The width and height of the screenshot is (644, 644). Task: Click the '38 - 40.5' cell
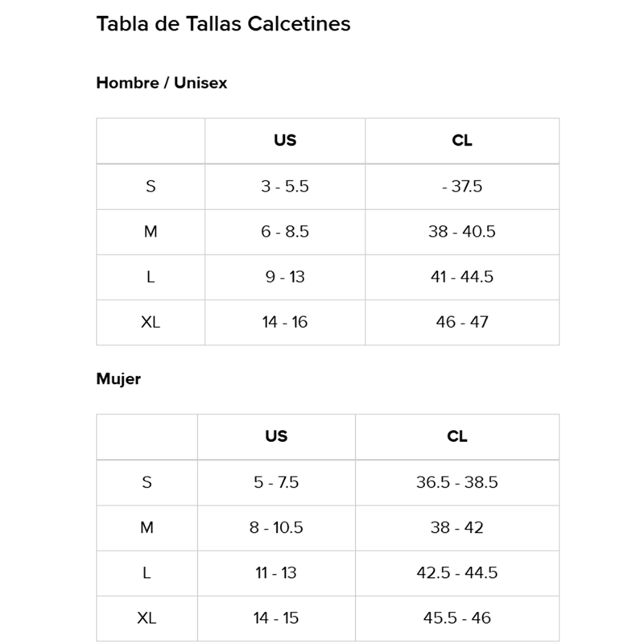pyautogui.click(x=462, y=232)
